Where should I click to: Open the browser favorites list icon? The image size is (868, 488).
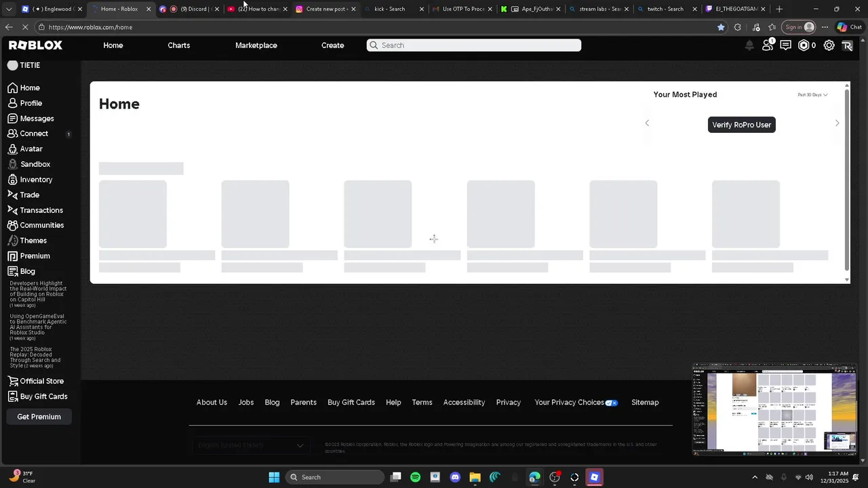(772, 27)
